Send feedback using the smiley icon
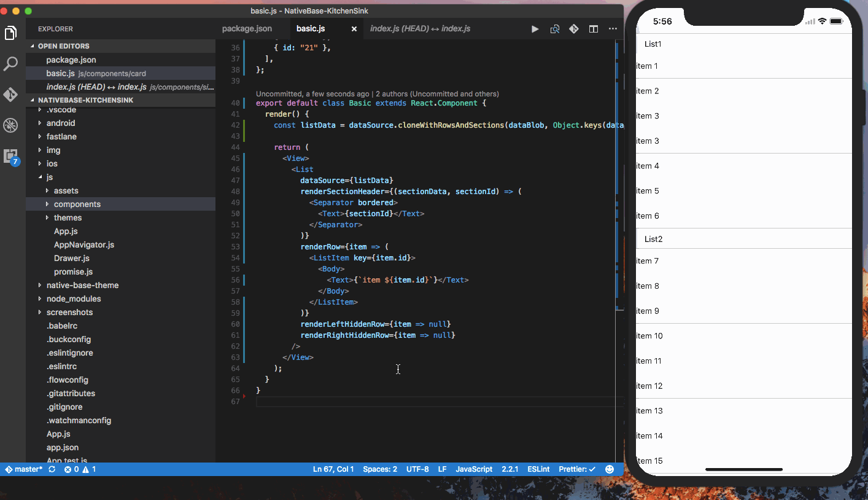 tap(610, 469)
